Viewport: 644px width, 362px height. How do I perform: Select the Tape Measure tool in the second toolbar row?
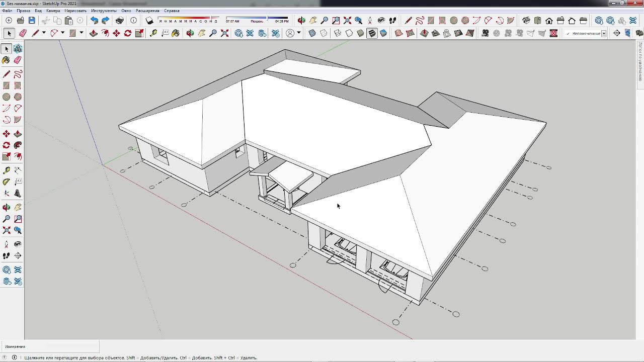153,33
